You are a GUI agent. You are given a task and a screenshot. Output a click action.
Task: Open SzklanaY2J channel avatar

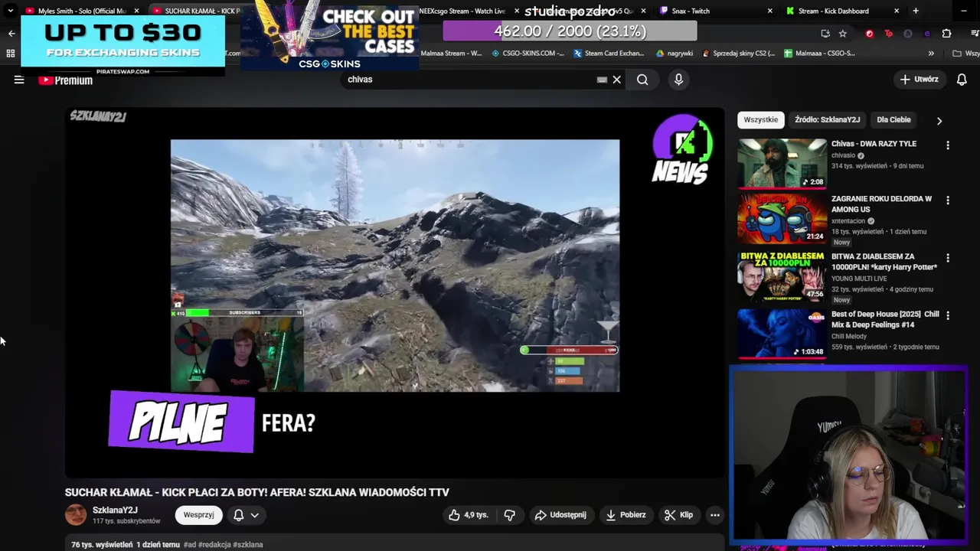[x=76, y=515]
